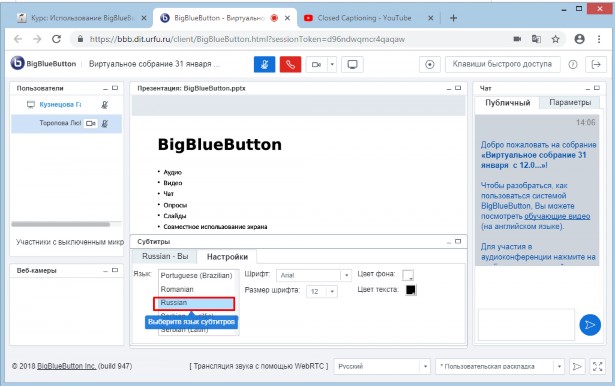The image size is (615, 386).
Task: Maximize the Субтитры panel
Action: [458, 242]
